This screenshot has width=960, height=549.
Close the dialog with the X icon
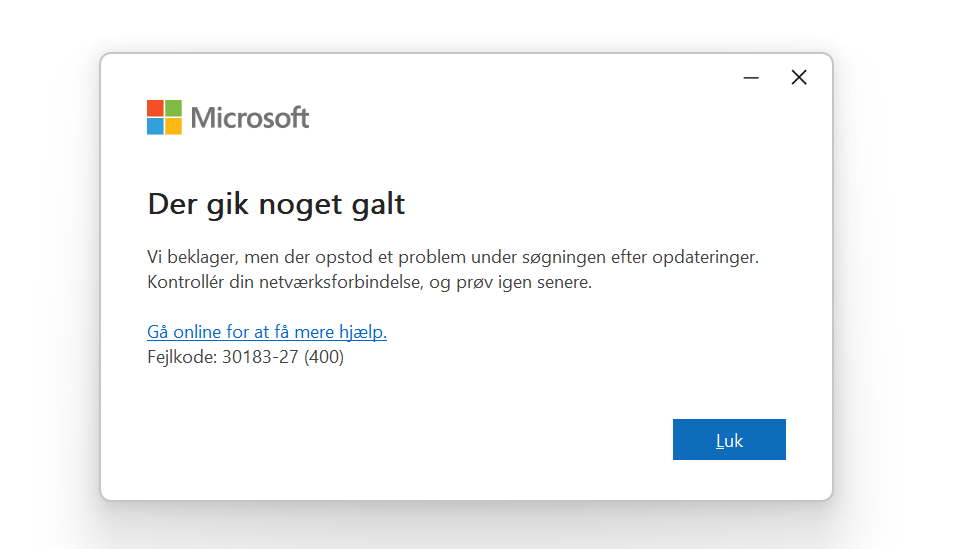[x=799, y=77]
